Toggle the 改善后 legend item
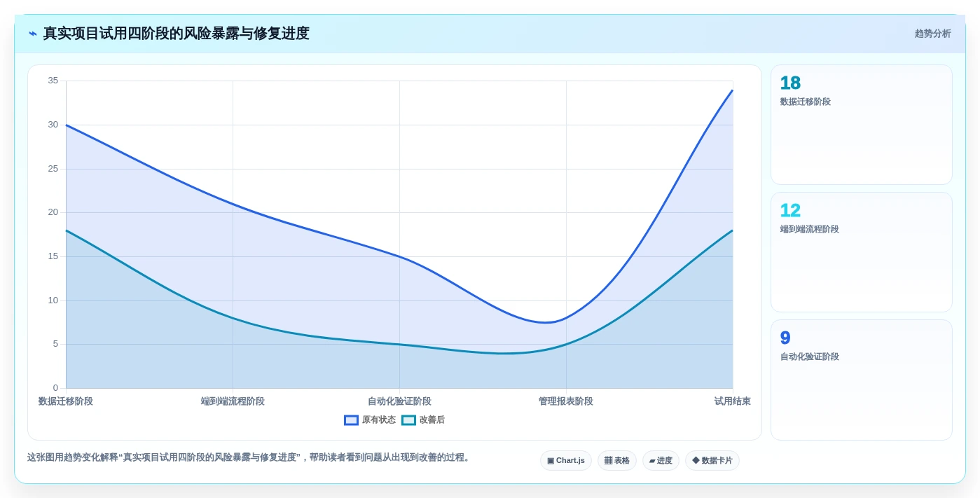This screenshot has width=980, height=498. point(423,420)
